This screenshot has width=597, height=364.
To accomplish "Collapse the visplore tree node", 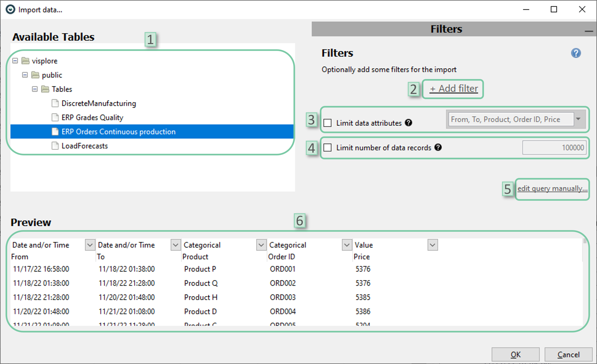I will pos(15,61).
